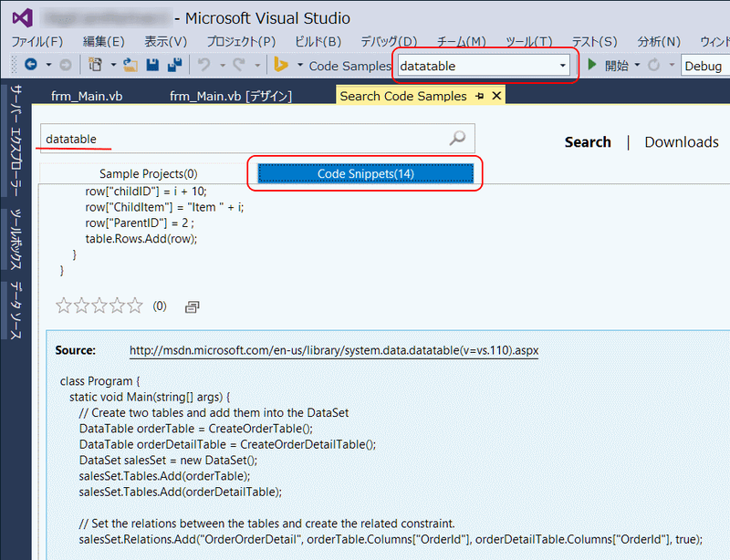The width and height of the screenshot is (730, 560).
Task: Click the New Project toolbar icon
Action: pos(96,65)
